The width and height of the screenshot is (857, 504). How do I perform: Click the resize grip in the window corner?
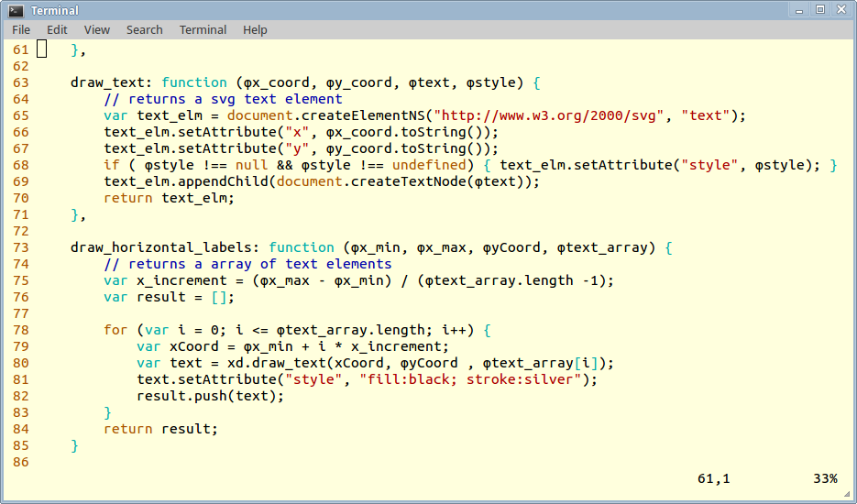[x=847, y=494]
